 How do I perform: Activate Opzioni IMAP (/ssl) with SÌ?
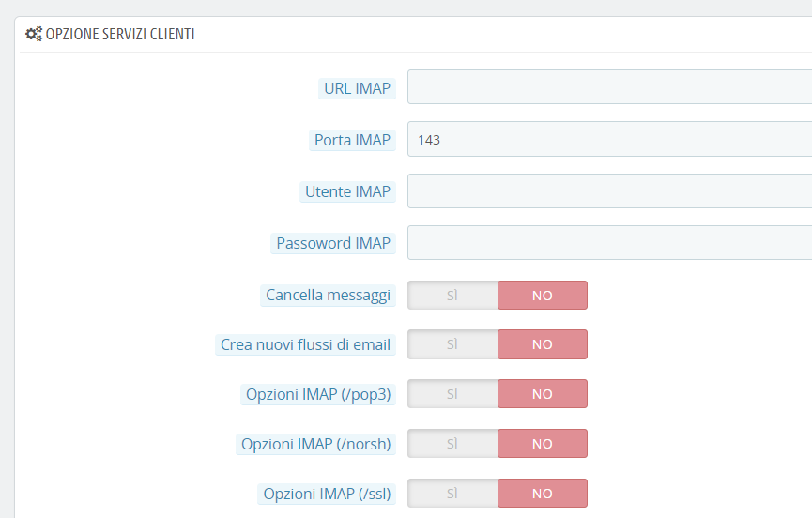coord(452,494)
